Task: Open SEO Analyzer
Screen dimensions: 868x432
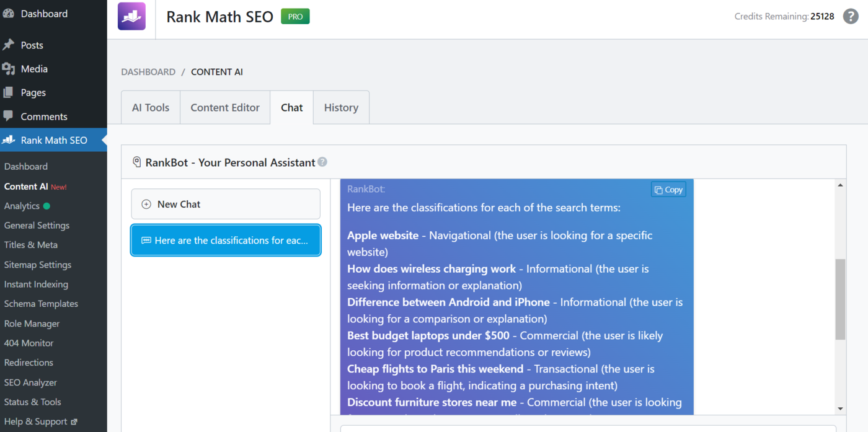Action: click(30, 382)
